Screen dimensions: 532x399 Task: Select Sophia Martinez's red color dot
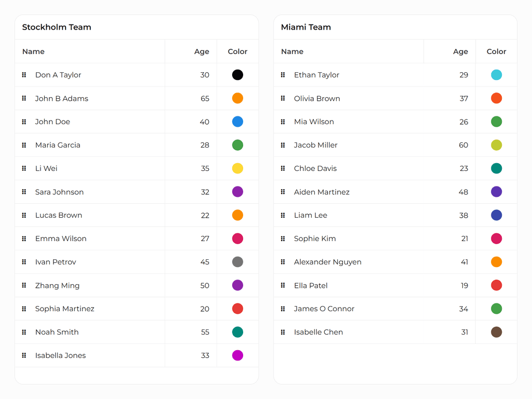click(237, 309)
